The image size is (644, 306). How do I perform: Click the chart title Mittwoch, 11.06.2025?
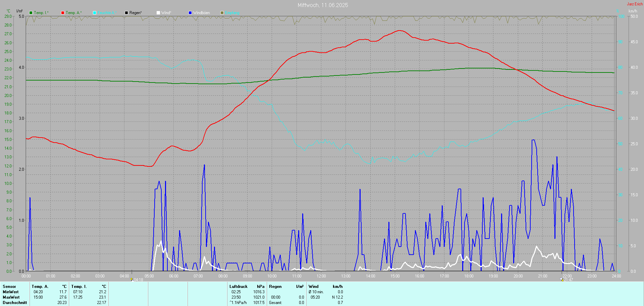323,5
